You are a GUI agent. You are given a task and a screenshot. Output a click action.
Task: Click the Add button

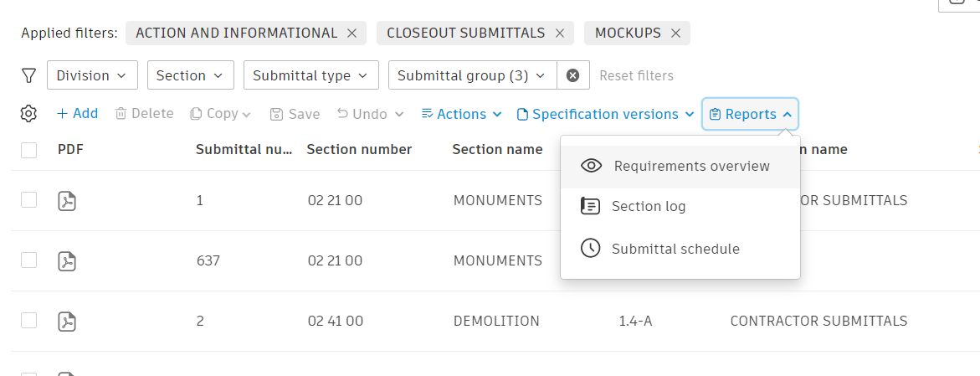point(77,114)
